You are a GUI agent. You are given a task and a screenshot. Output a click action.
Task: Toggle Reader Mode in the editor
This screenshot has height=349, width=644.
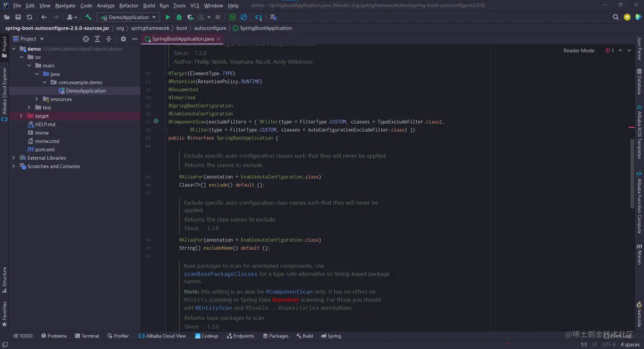click(578, 51)
